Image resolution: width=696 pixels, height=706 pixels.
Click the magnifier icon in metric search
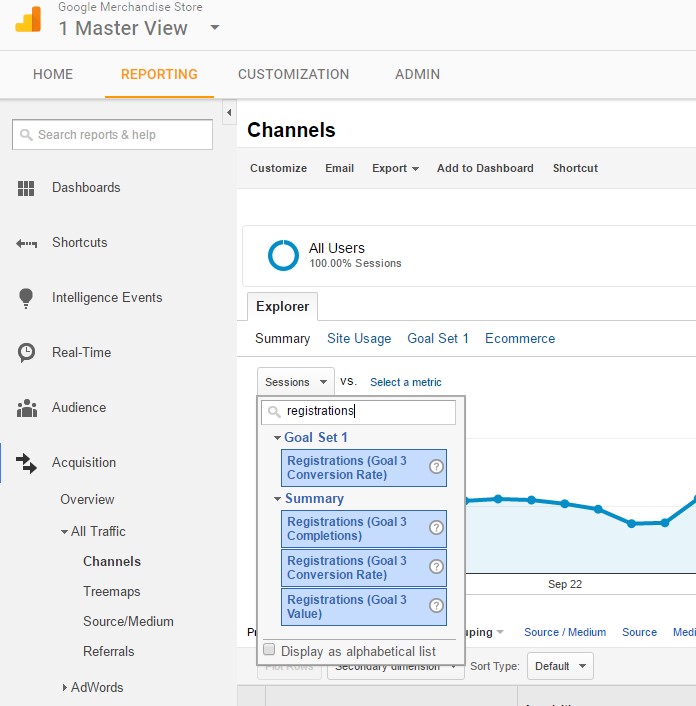click(274, 412)
